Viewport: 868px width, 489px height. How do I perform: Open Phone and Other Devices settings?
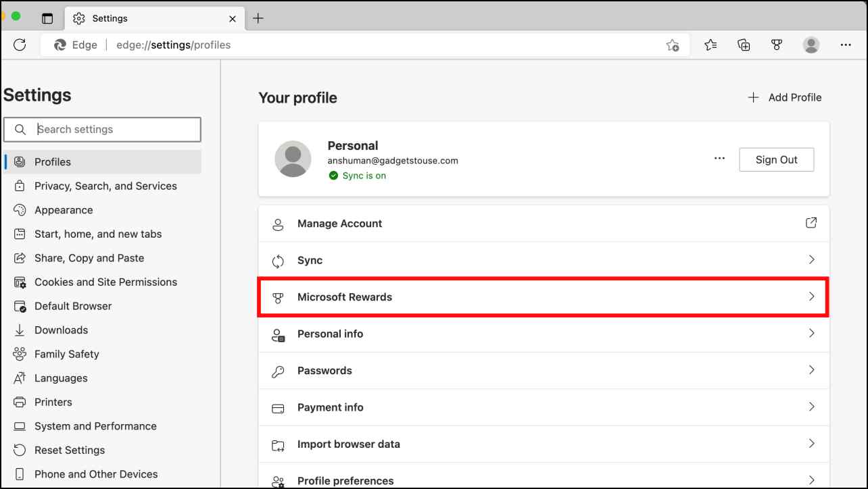tap(102, 474)
